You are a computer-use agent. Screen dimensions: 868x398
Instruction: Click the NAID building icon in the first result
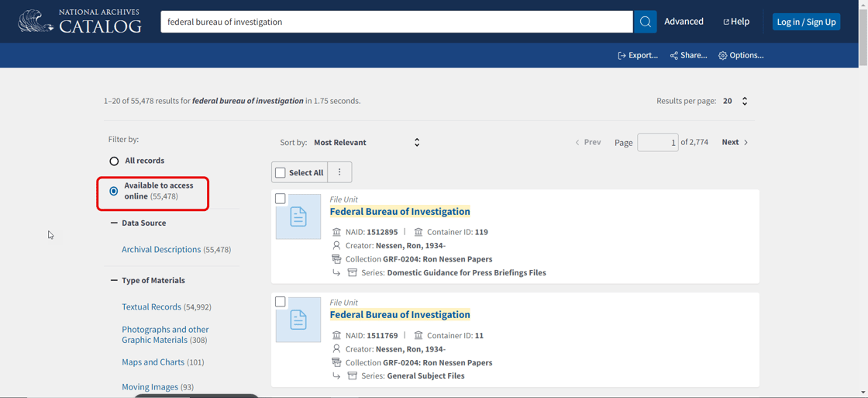pos(336,232)
